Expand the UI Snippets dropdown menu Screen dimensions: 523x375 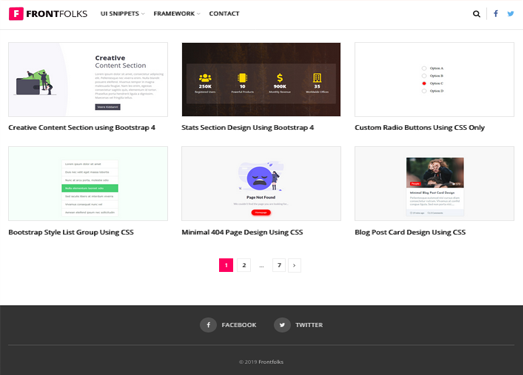point(122,14)
